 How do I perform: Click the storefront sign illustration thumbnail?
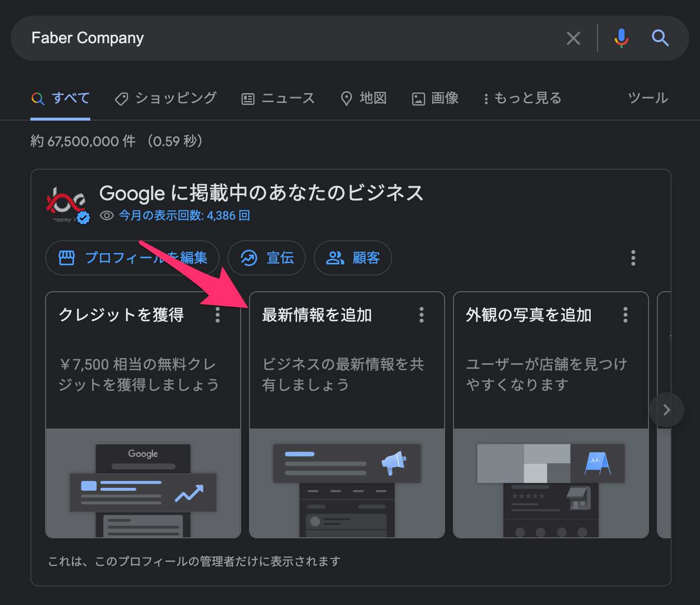tap(551, 483)
